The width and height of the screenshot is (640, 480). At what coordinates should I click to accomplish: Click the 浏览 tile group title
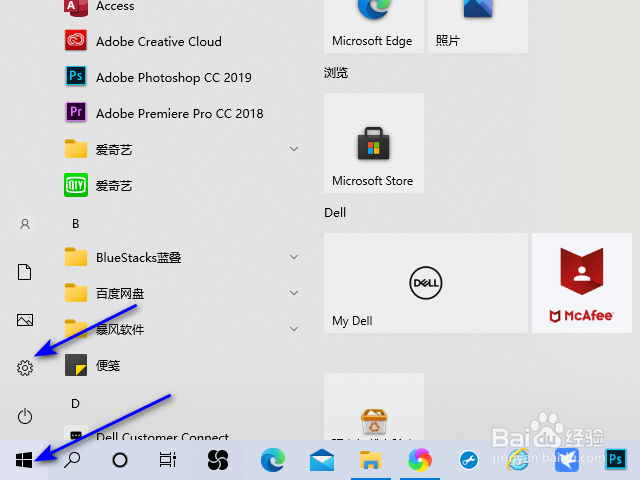pyautogui.click(x=336, y=73)
